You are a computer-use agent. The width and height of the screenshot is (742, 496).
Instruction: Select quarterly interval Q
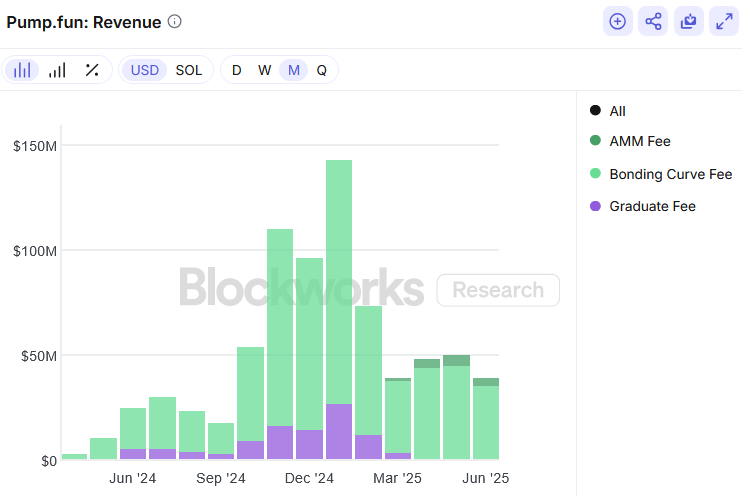click(x=322, y=70)
